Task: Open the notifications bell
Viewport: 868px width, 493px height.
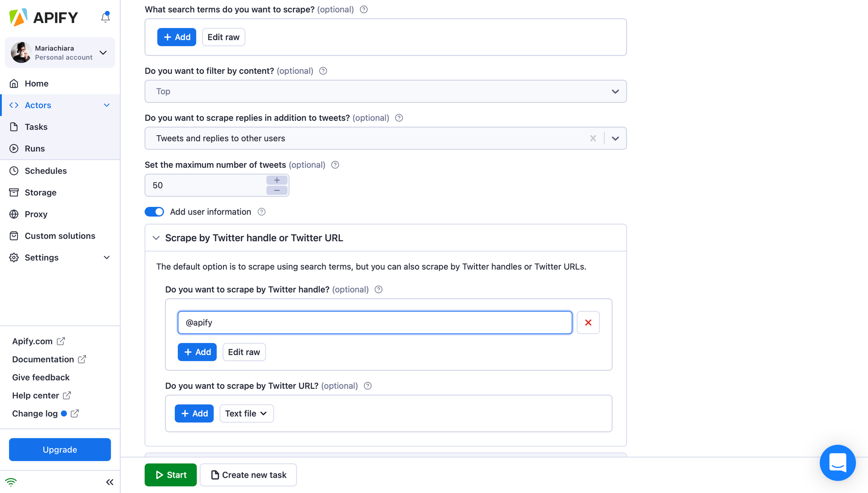Action: [105, 17]
